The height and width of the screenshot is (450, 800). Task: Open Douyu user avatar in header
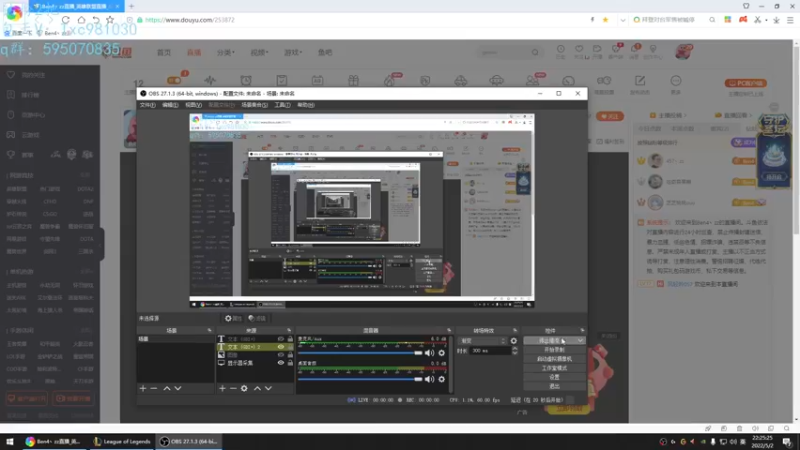click(684, 52)
